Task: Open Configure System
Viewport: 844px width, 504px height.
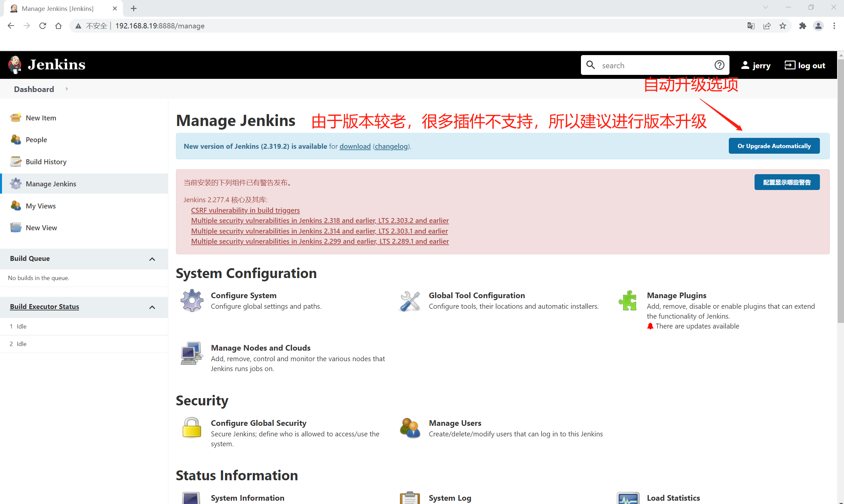Action: (x=244, y=296)
